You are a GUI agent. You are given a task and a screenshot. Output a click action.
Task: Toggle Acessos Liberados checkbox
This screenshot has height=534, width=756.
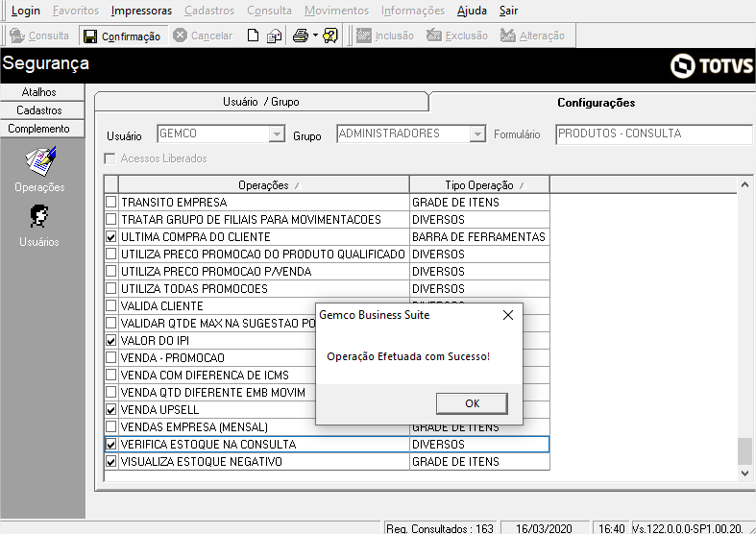pos(110,158)
